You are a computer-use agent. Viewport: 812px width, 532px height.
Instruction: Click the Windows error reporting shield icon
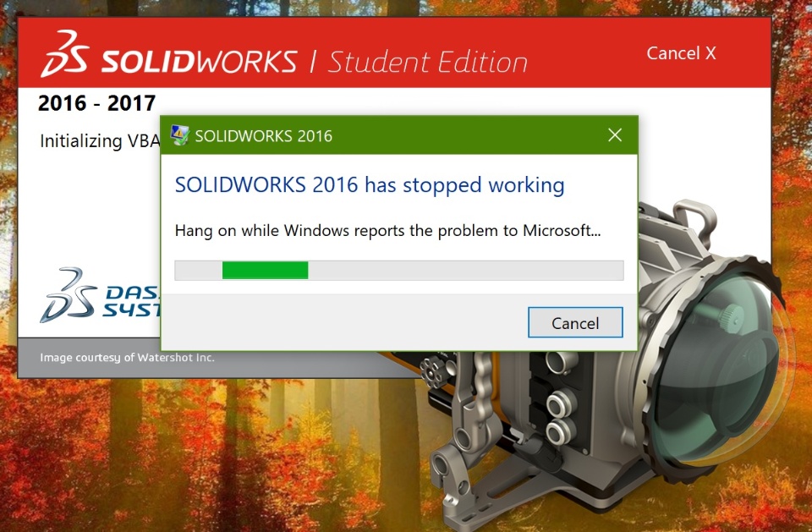[179, 135]
